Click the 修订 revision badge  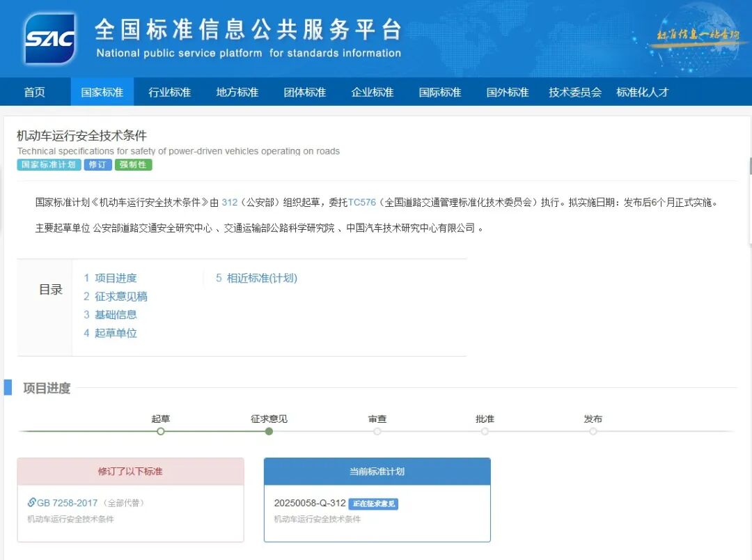click(97, 164)
